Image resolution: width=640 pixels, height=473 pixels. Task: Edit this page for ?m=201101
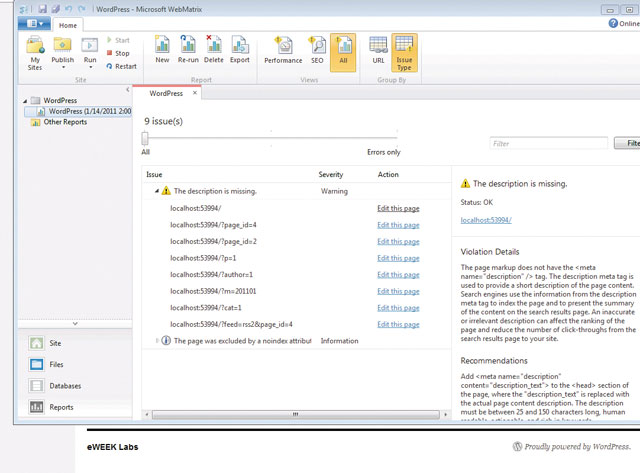tap(398, 291)
